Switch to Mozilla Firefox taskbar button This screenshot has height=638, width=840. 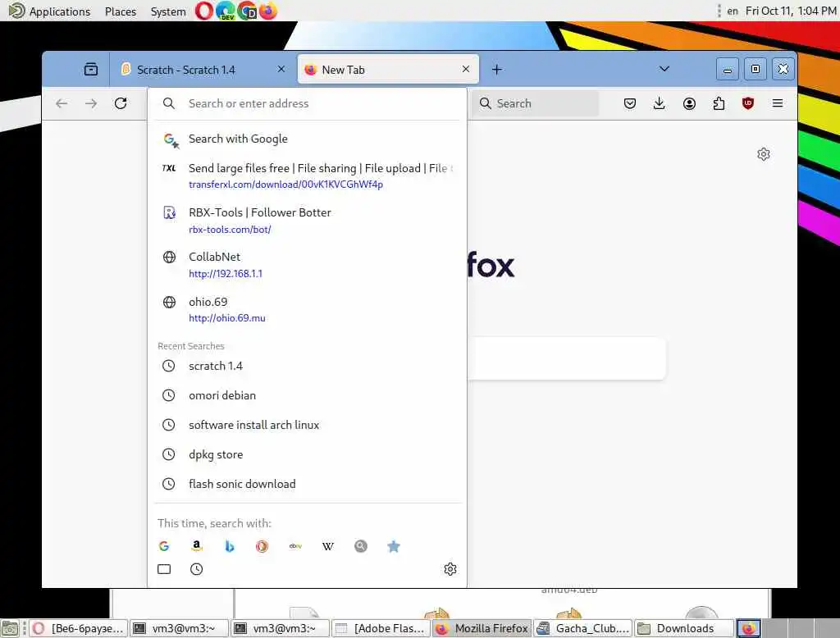click(482, 628)
